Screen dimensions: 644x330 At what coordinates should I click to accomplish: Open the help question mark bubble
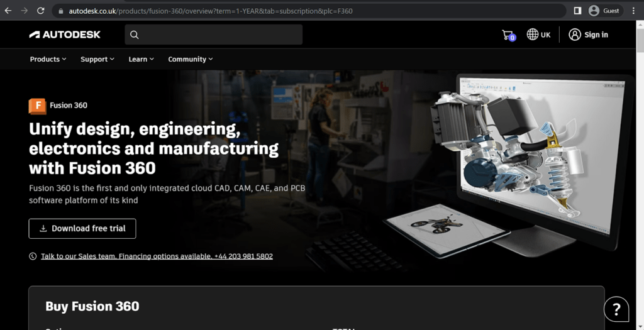(x=616, y=309)
